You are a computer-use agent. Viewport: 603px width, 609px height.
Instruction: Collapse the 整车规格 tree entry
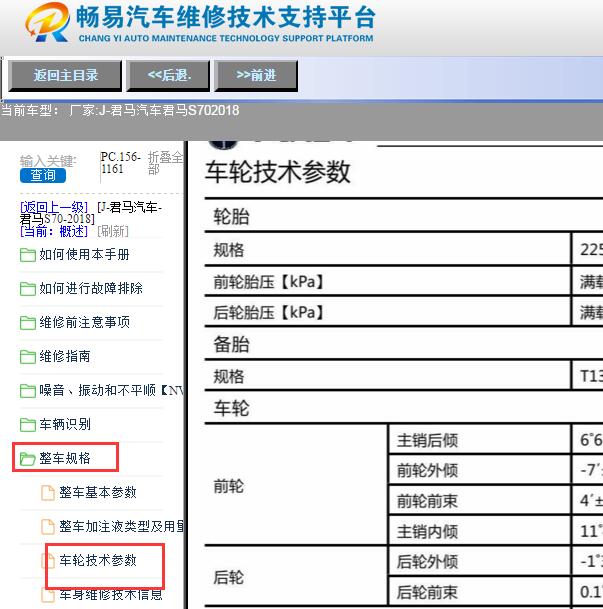pyautogui.click(x=65, y=458)
